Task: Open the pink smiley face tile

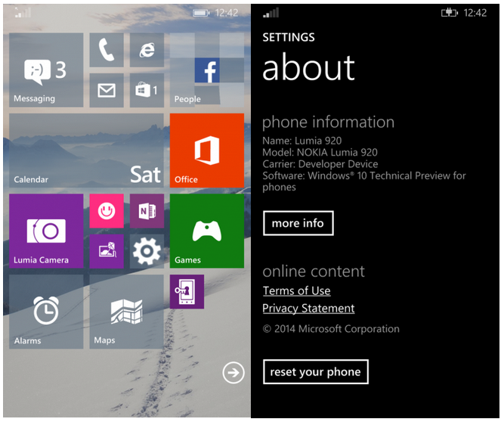Action: coord(107,211)
